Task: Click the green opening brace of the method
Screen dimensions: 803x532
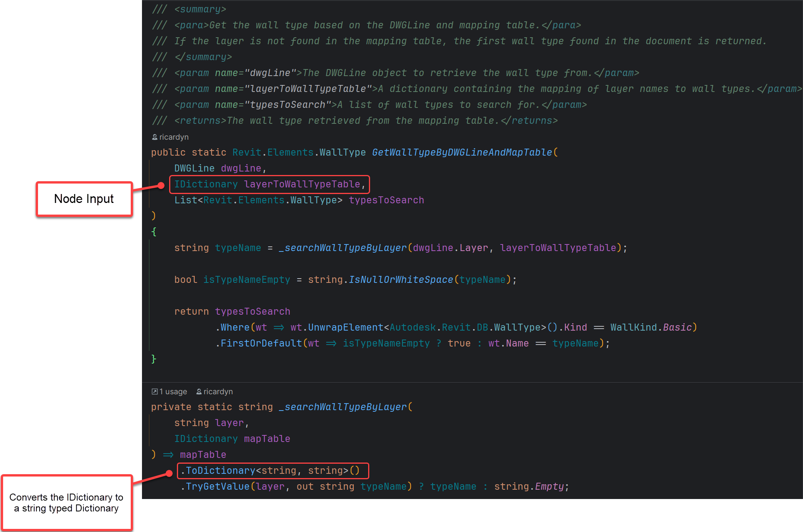Action: (154, 232)
